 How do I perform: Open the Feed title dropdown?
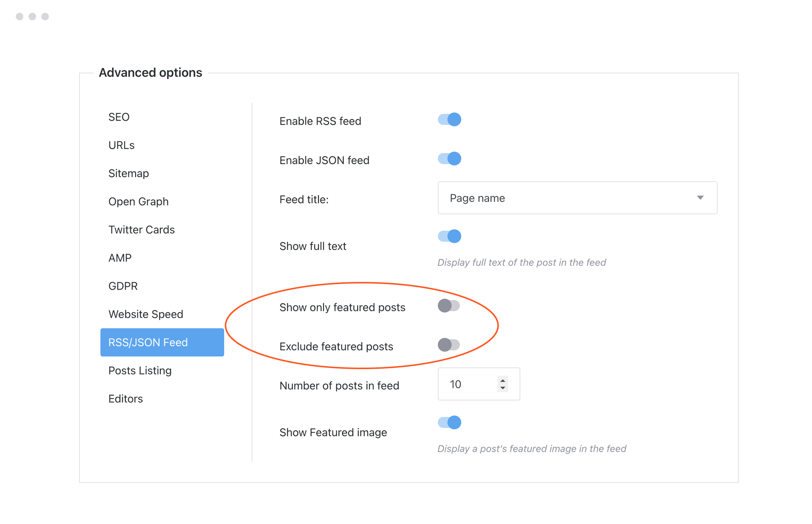click(x=700, y=198)
